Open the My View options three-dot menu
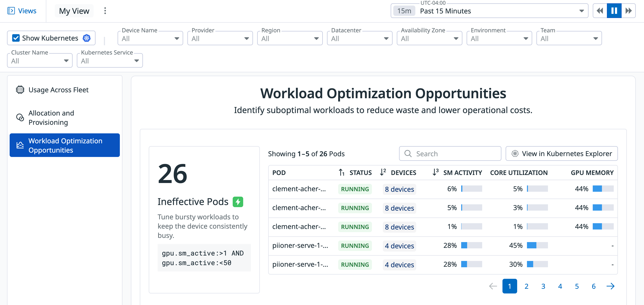644x305 pixels. [x=105, y=11]
